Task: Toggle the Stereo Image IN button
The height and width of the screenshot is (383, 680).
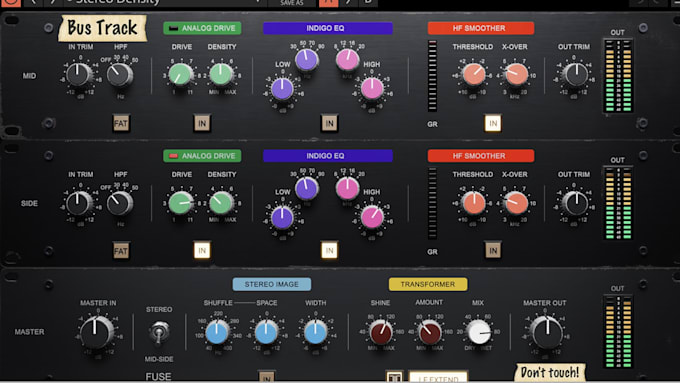Action: point(266,377)
